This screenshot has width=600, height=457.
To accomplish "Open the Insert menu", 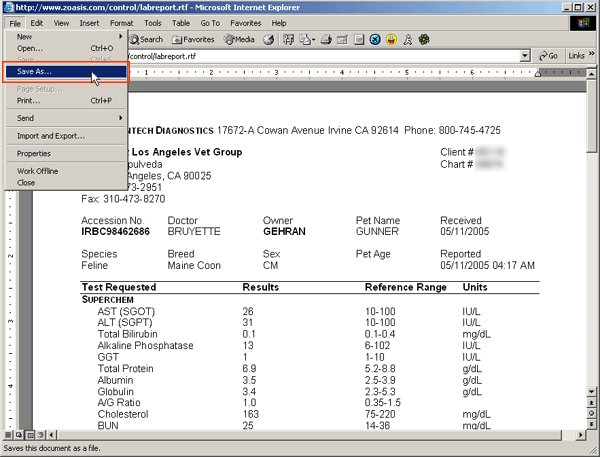I will click(89, 23).
